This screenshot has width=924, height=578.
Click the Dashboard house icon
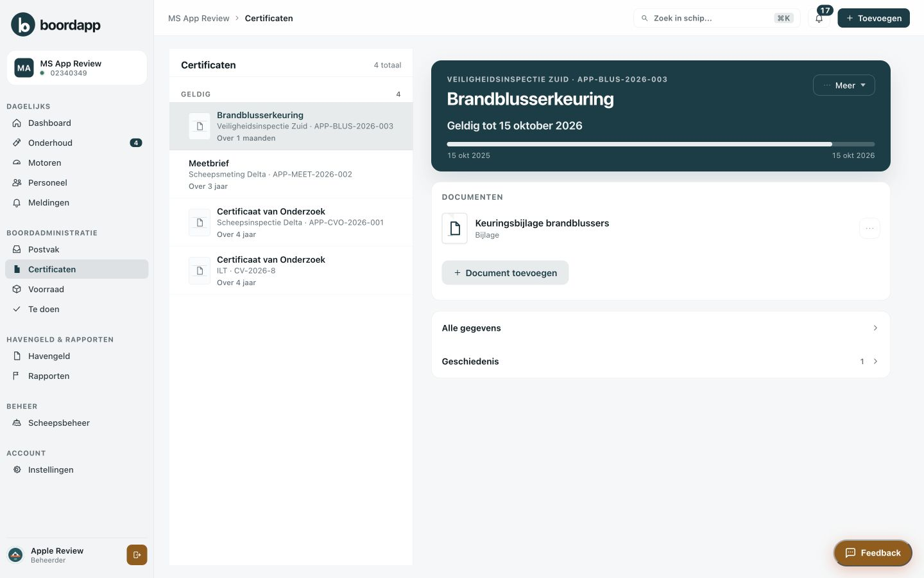point(17,123)
